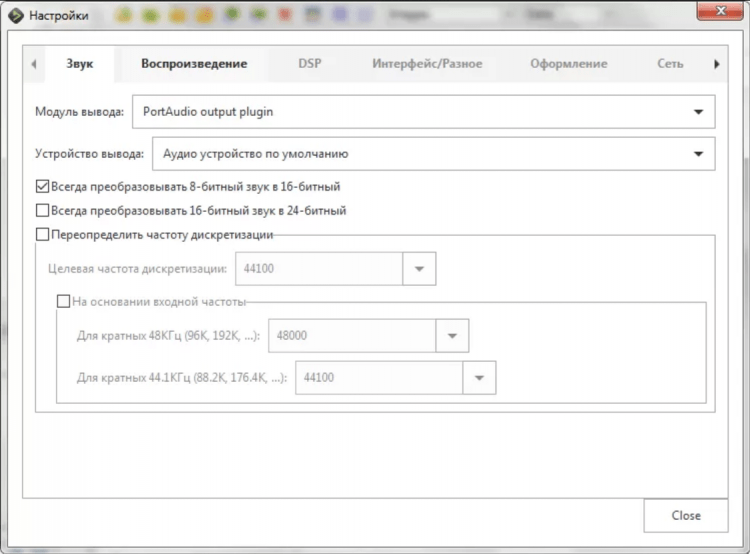
Task: Expand the Целевая частота дискретизации dropdown arrow
Action: [419, 269]
